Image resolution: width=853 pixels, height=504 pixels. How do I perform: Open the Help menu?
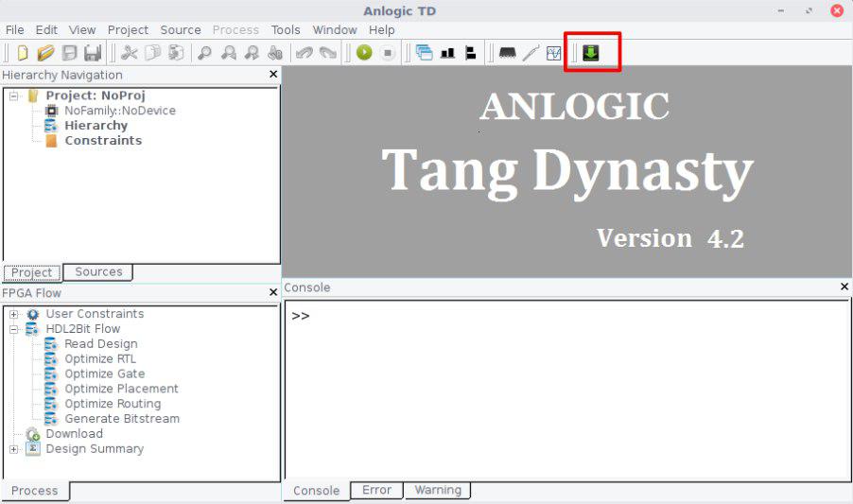coord(381,30)
